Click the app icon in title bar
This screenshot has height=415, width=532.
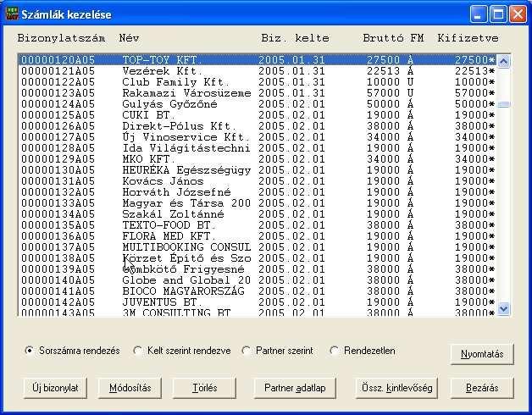coord(12,14)
